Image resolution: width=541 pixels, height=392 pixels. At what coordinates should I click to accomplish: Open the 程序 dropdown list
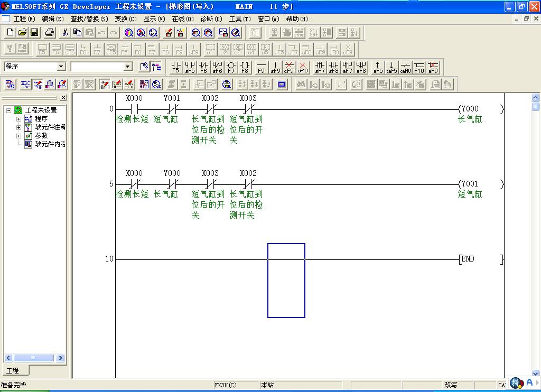pyautogui.click(x=61, y=67)
